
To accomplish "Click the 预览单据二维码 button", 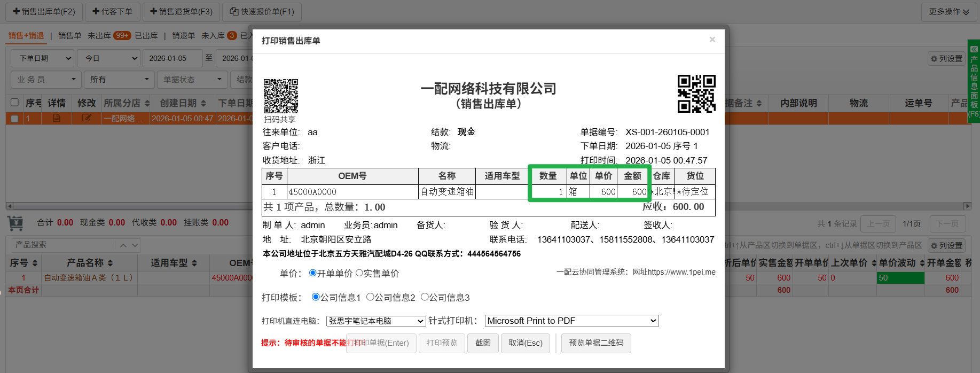I will [x=596, y=343].
